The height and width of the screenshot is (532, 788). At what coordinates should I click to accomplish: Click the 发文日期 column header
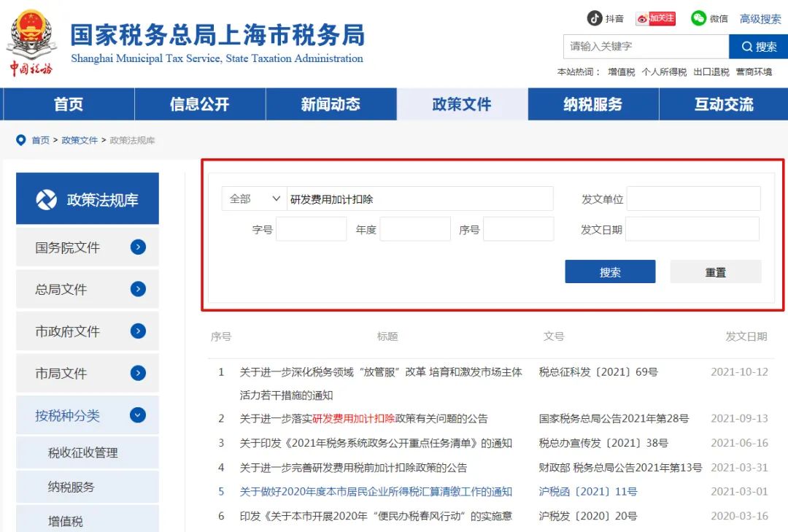(x=746, y=336)
